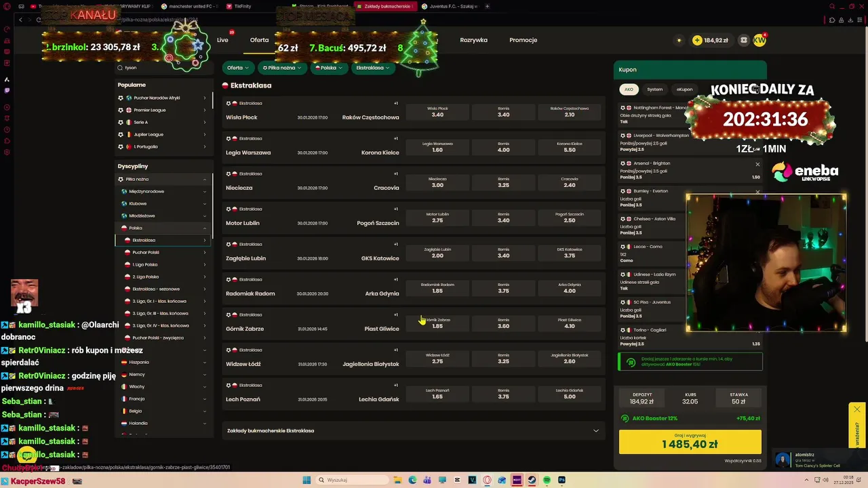
Task: Switch to Juventus F.C. browser tab
Action: (450, 6)
